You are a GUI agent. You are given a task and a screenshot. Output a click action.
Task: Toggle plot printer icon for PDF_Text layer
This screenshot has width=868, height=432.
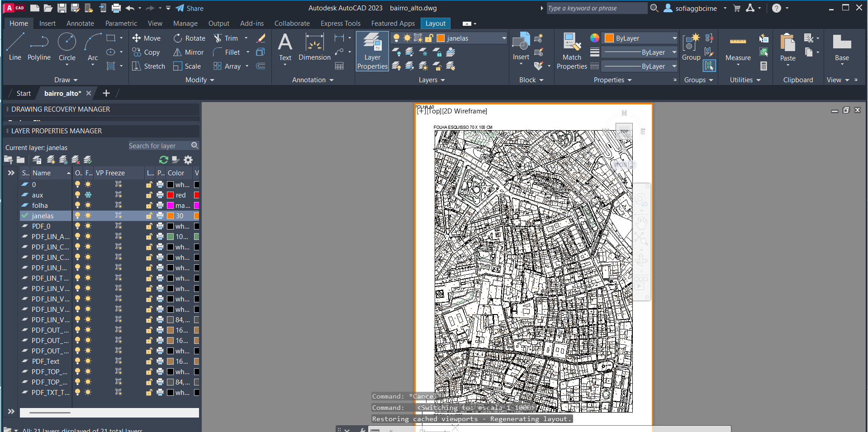pyautogui.click(x=160, y=362)
